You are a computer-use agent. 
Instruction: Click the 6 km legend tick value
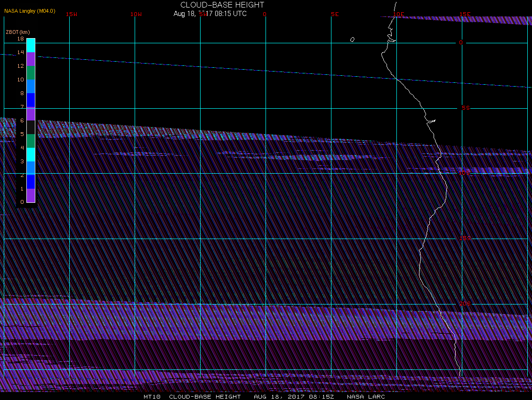tap(22, 120)
